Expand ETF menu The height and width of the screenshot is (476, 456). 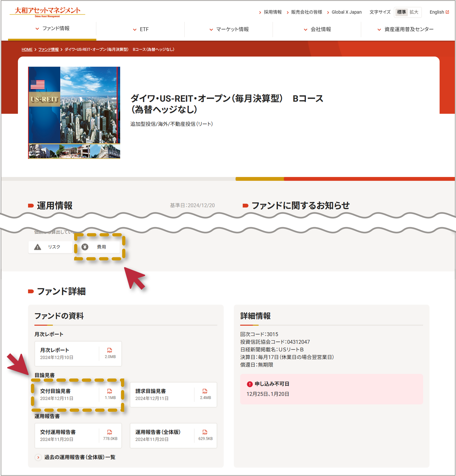[x=140, y=29]
